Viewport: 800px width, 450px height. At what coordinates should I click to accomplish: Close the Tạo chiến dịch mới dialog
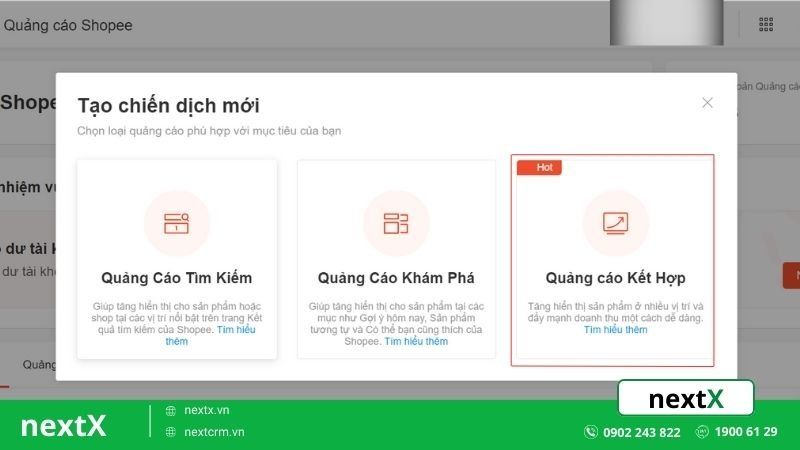pos(707,103)
